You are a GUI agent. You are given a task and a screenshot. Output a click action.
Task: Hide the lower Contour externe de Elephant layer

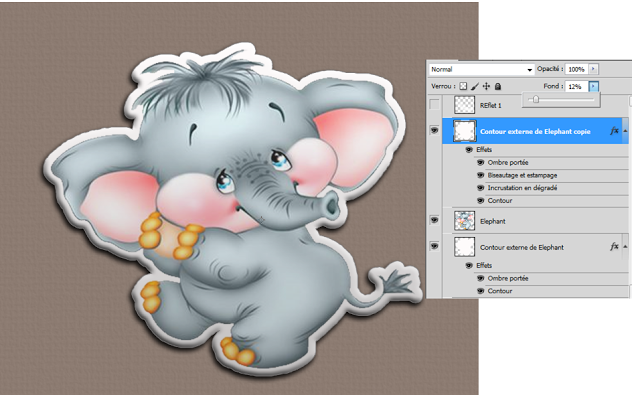pos(434,246)
